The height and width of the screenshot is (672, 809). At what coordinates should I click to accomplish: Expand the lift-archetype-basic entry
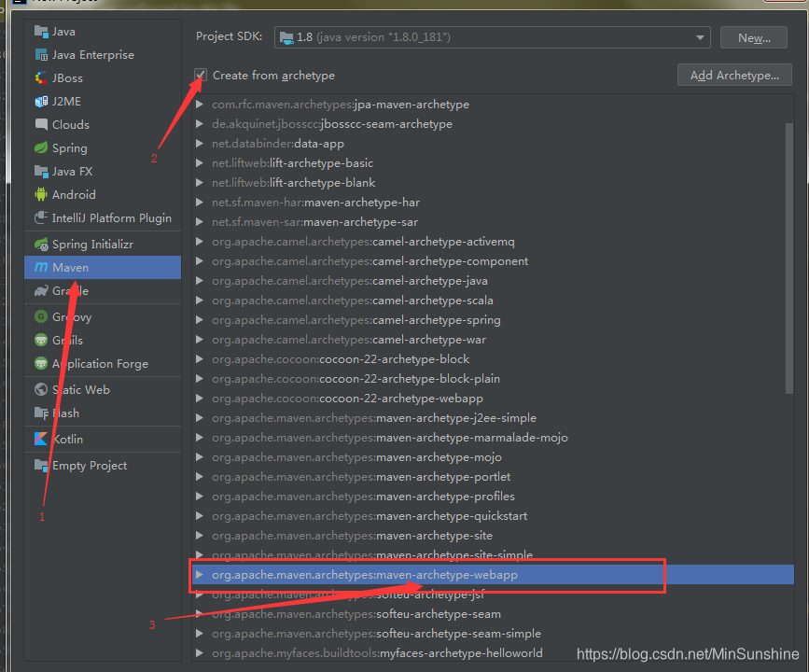tap(199, 163)
